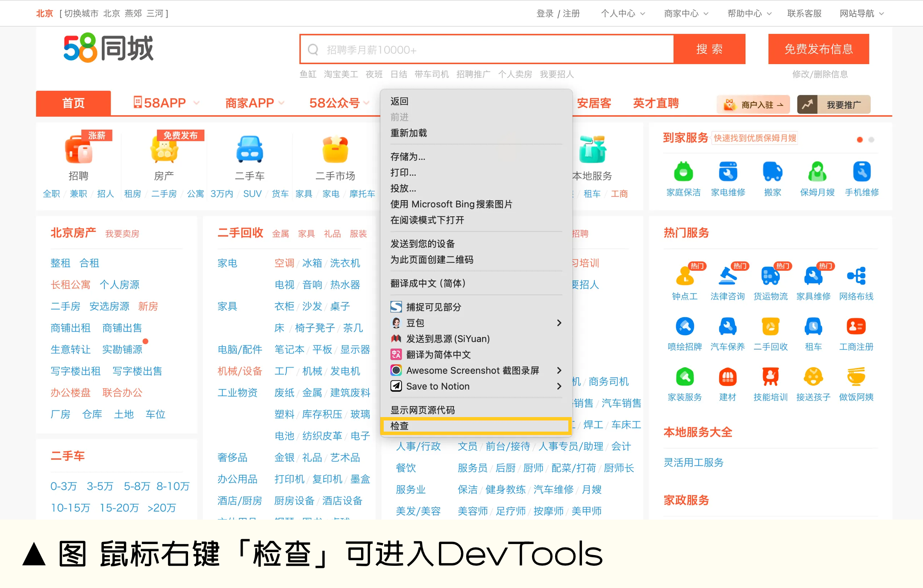Click the 二手车 used car icon
The width and height of the screenshot is (923, 588).
tap(250, 150)
